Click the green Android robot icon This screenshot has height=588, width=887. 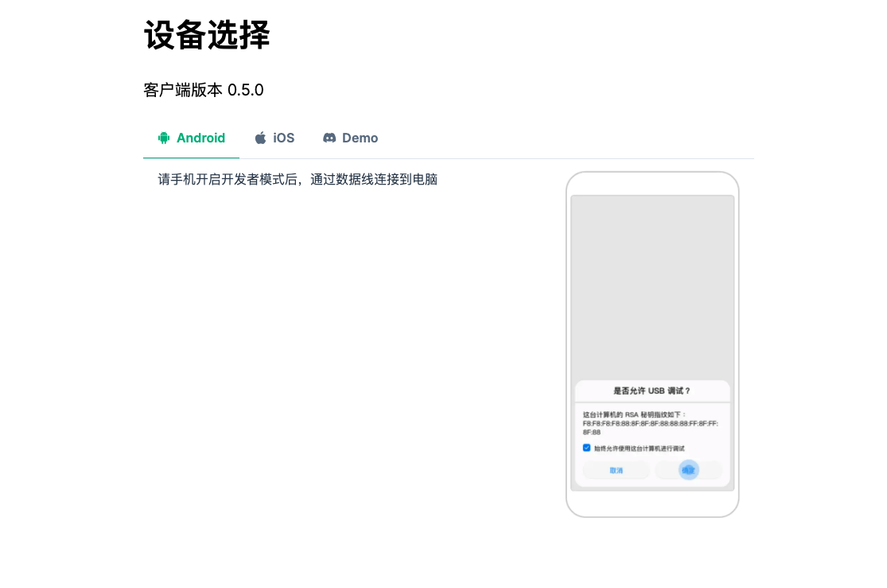click(x=164, y=138)
